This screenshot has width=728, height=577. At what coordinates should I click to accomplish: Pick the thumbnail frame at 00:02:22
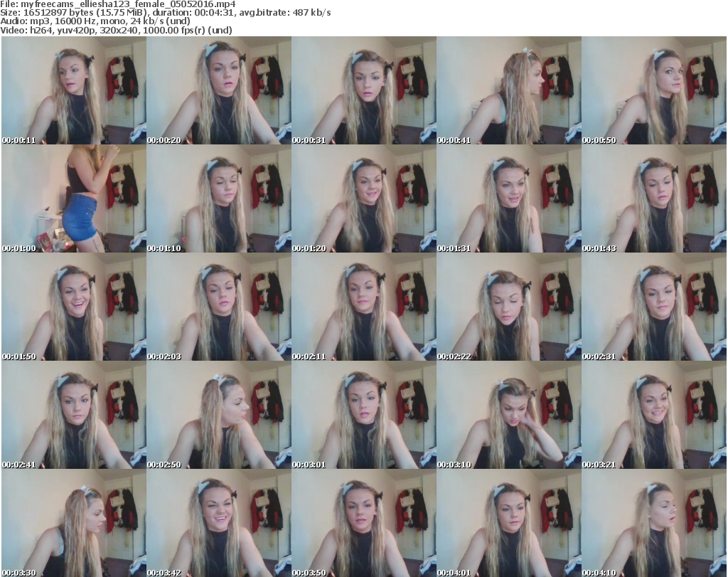coord(509,307)
